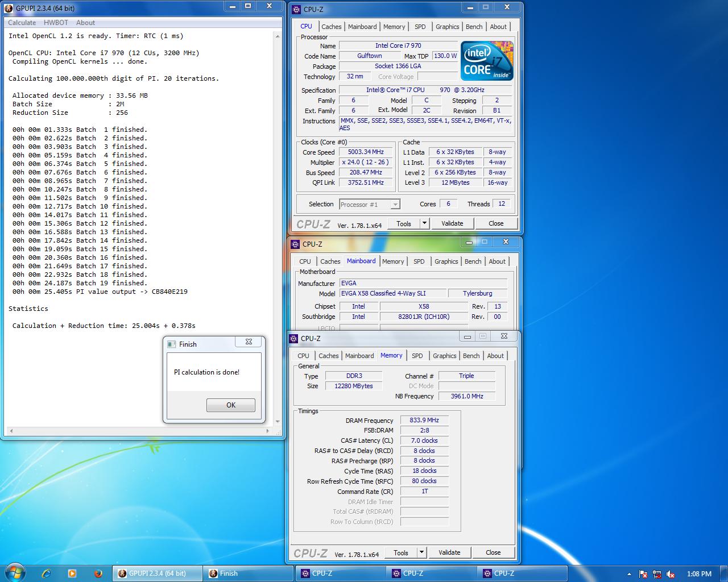Switch to GPUPI 2.3.4 taskbar button
The height and width of the screenshot is (582, 728).
pos(157,573)
